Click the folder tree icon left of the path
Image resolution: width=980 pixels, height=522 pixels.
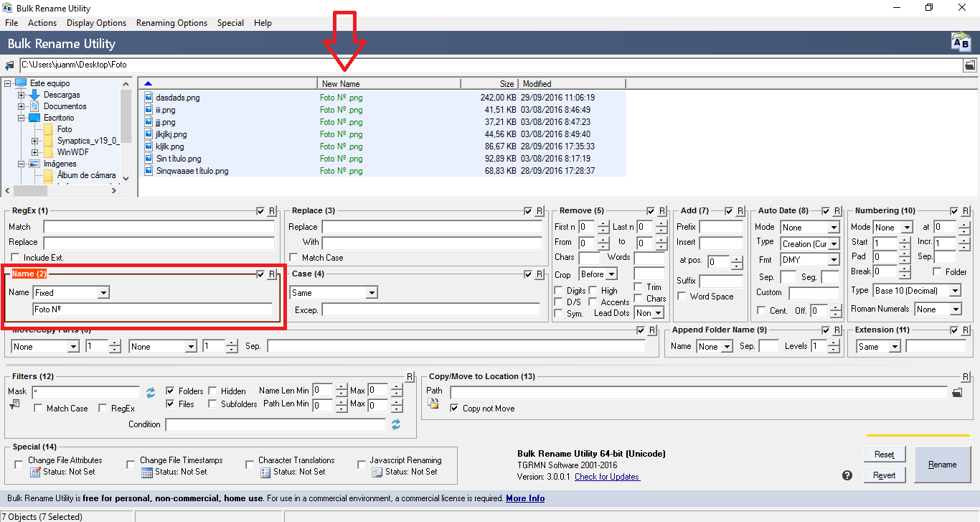coord(9,65)
